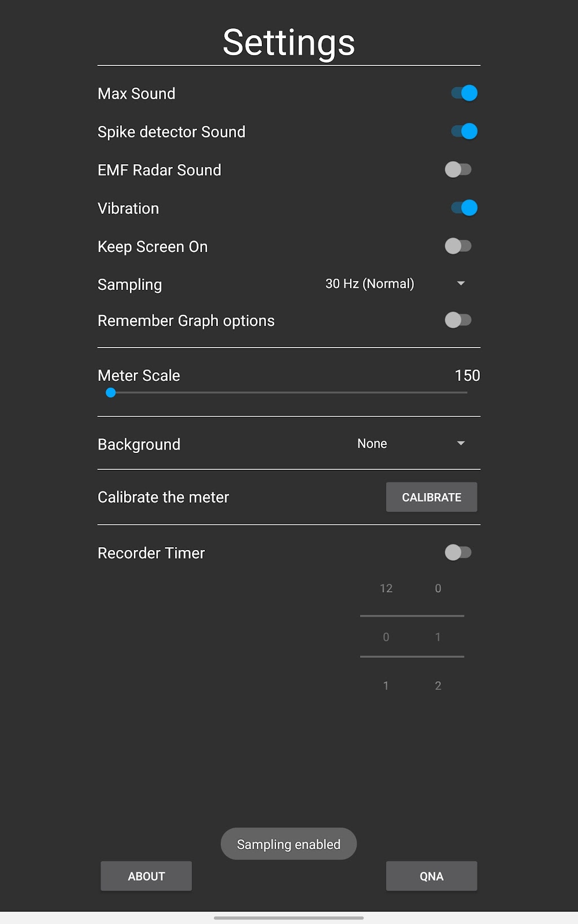Tap the bottom 1 in left timer column
578x924 pixels.
[x=386, y=686]
